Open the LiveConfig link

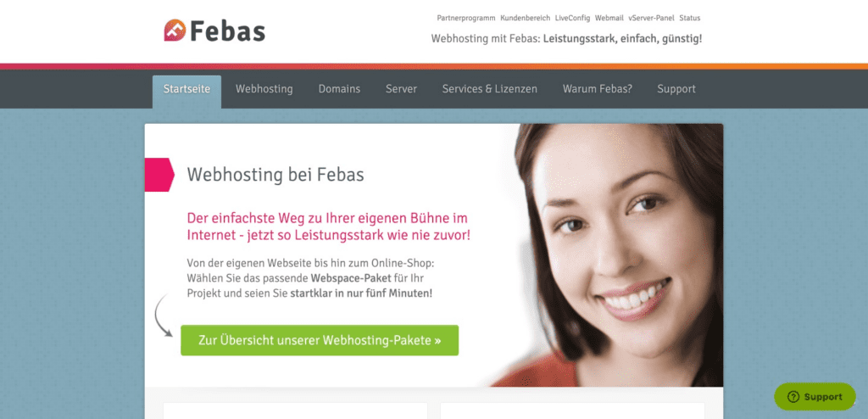point(572,18)
